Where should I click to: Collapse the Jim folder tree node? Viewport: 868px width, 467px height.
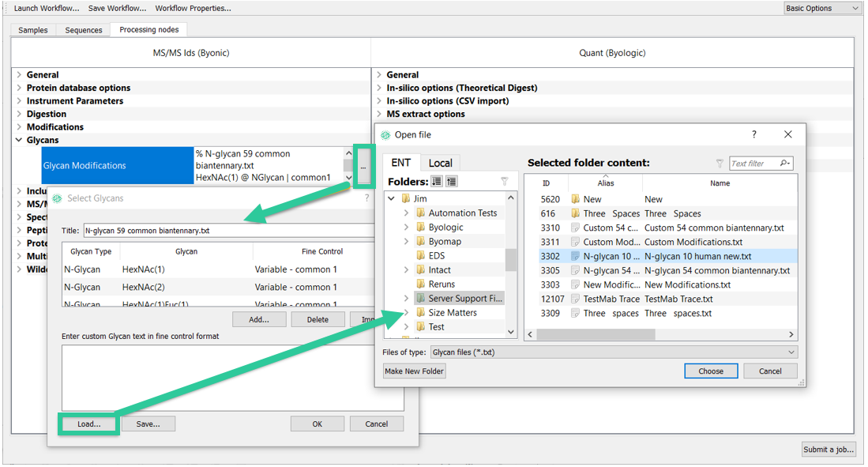click(x=392, y=198)
